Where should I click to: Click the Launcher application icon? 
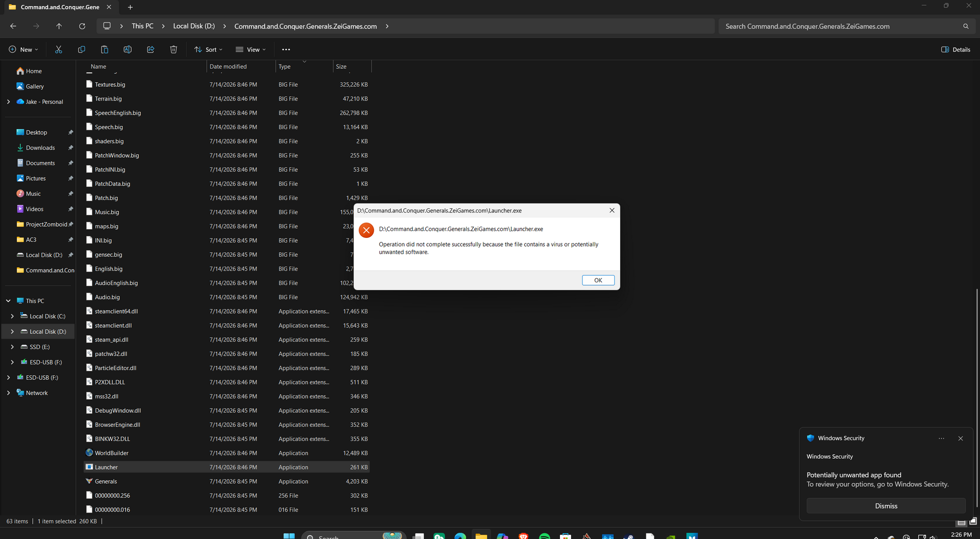[x=89, y=467]
